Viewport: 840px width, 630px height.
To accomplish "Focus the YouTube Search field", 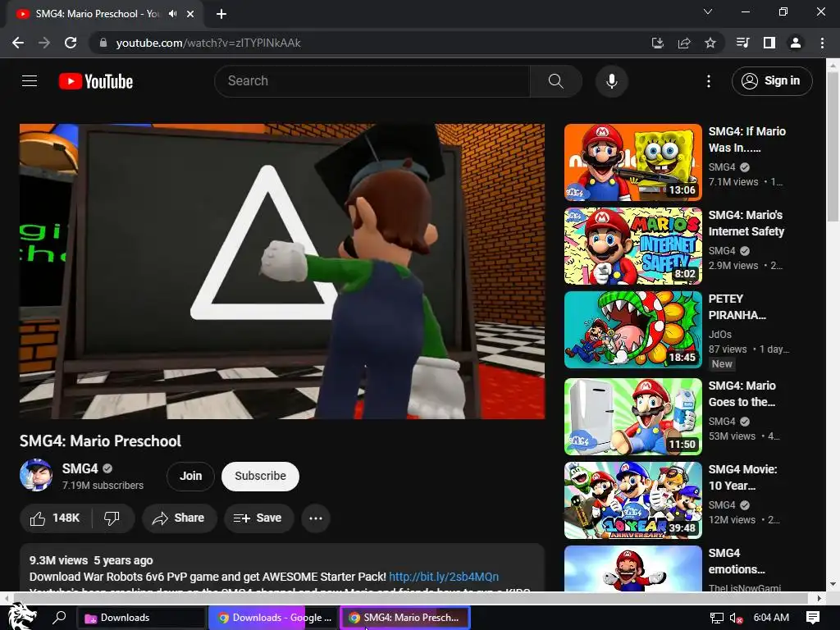I will (x=373, y=81).
